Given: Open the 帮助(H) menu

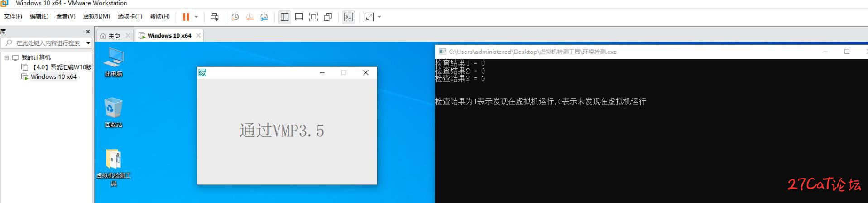Looking at the screenshot, I should pyautogui.click(x=160, y=16).
